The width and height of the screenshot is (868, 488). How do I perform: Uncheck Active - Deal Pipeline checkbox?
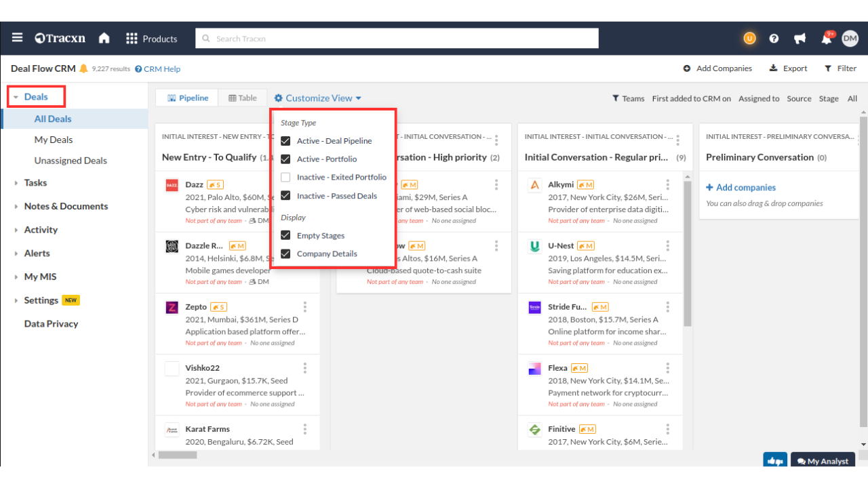(x=285, y=141)
